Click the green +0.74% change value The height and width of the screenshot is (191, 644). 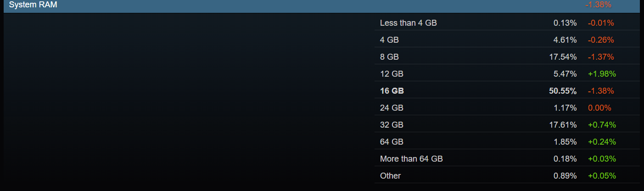(x=602, y=125)
